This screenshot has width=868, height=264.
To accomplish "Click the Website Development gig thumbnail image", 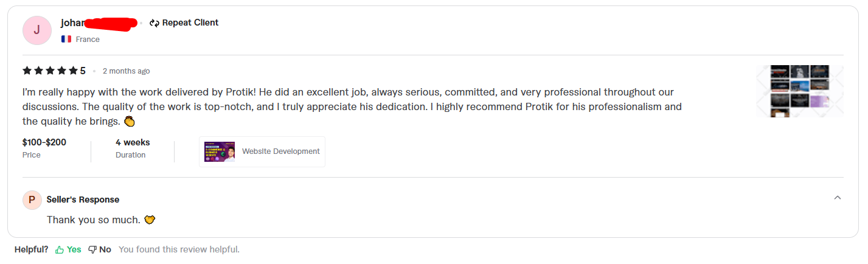I will point(220,151).
